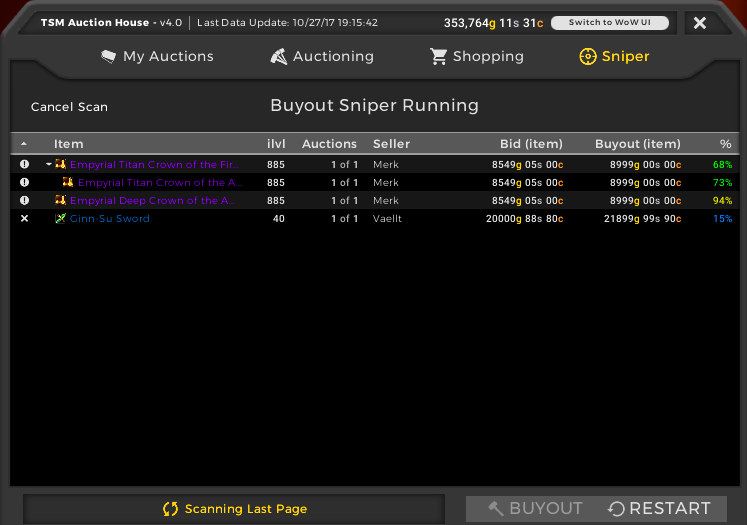Click alert icon for Titan Crown of the Fir...
Viewport: 747px width, 525px height.
point(24,164)
